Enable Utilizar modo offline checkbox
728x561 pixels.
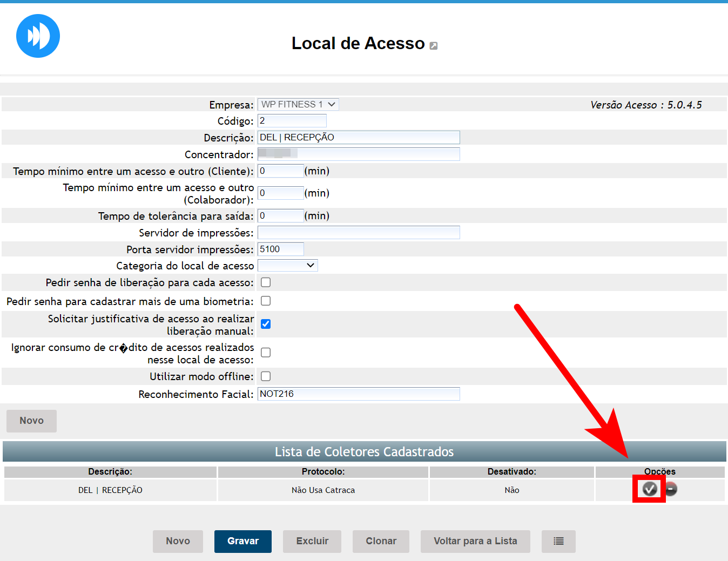[x=266, y=376]
